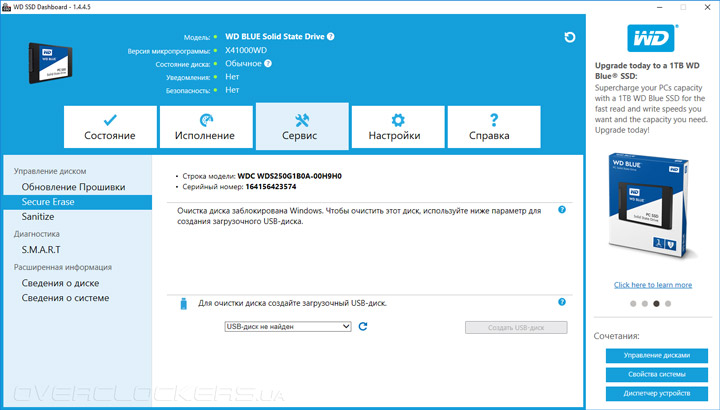Open Sanitize in sidebar
720x410 pixels.
click(38, 217)
